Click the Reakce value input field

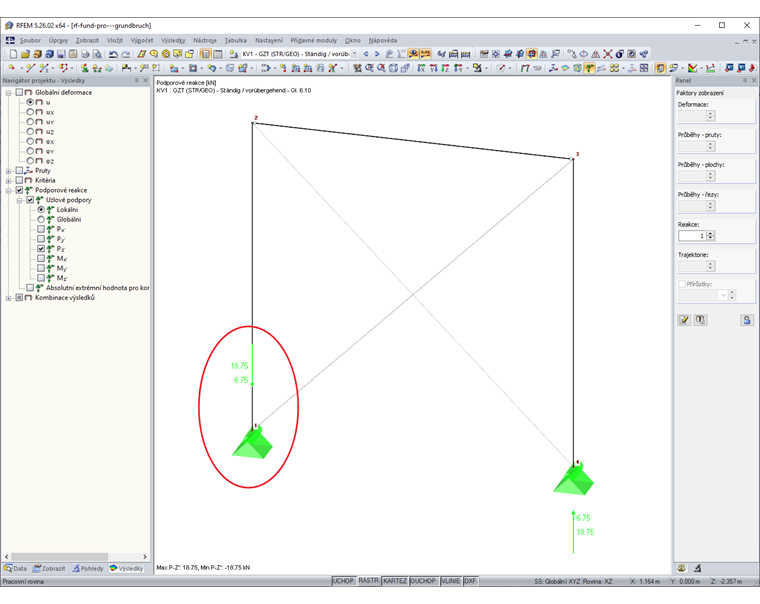click(x=692, y=236)
